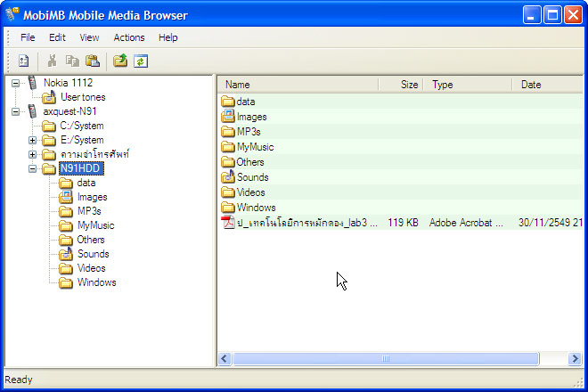Screen dimensions: 588x392
Task: Expand the Thai-named phone memory folder node
Action: tap(33, 154)
